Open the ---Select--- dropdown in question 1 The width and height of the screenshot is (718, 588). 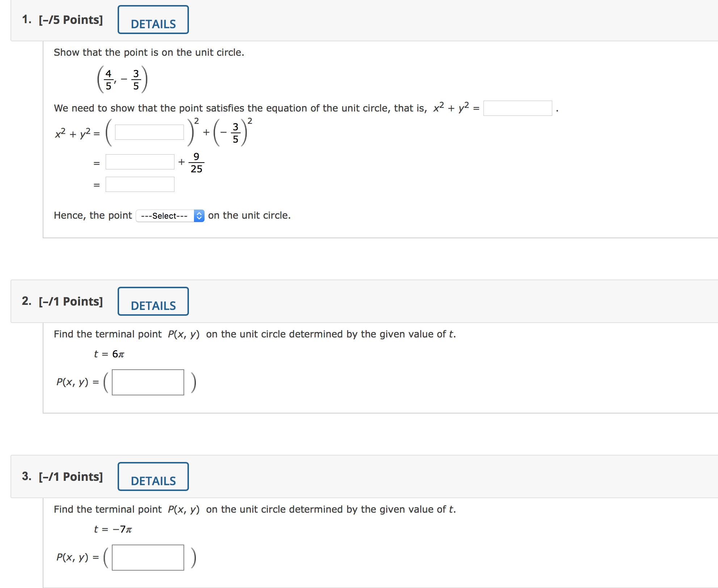[165, 215]
